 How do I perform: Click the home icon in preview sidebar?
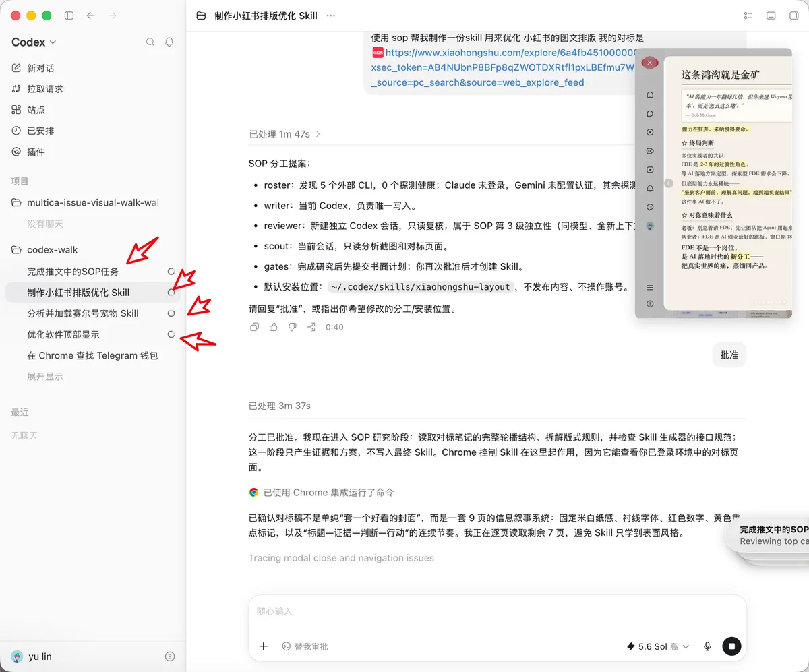point(650,95)
